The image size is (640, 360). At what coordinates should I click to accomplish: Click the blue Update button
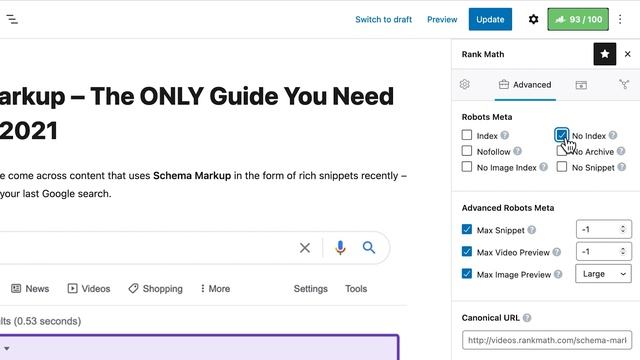click(x=490, y=19)
